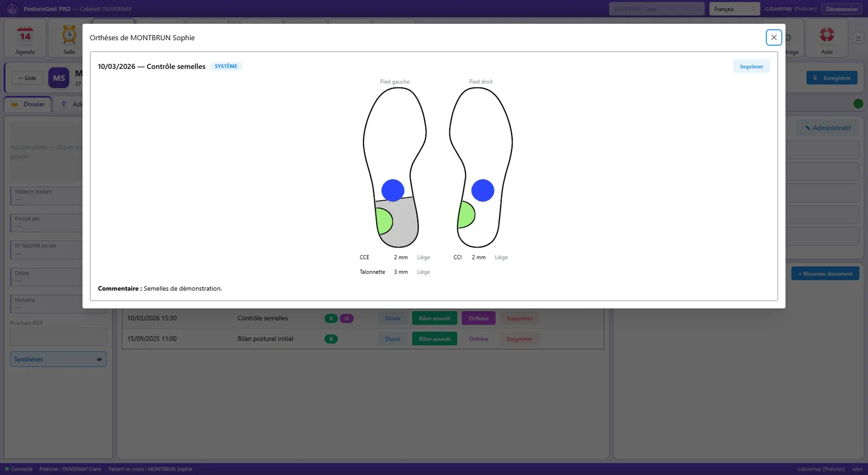Open the Aide lifebuoy icon
The width and height of the screenshot is (868, 475).
click(x=827, y=35)
